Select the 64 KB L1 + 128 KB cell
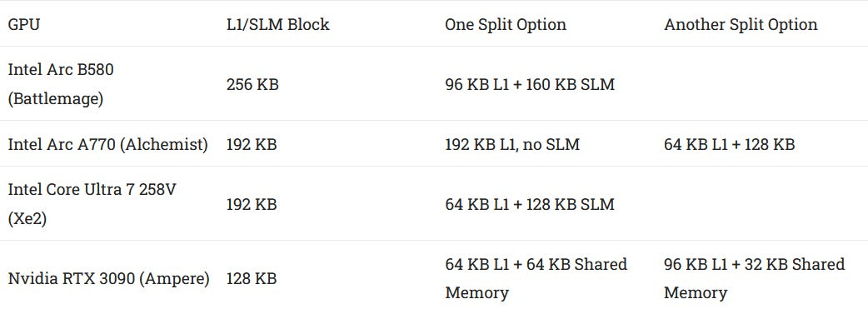 [730, 145]
